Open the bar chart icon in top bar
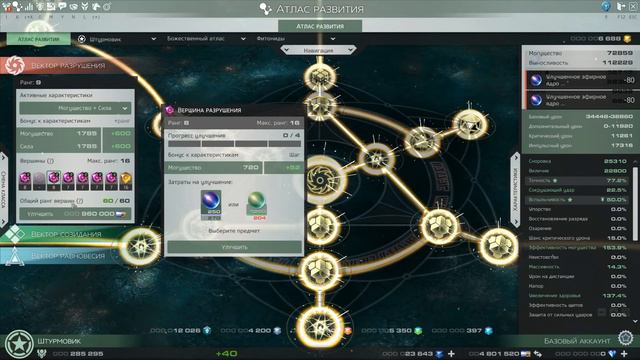This screenshot has height=360, width=640. [x=29, y=6]
